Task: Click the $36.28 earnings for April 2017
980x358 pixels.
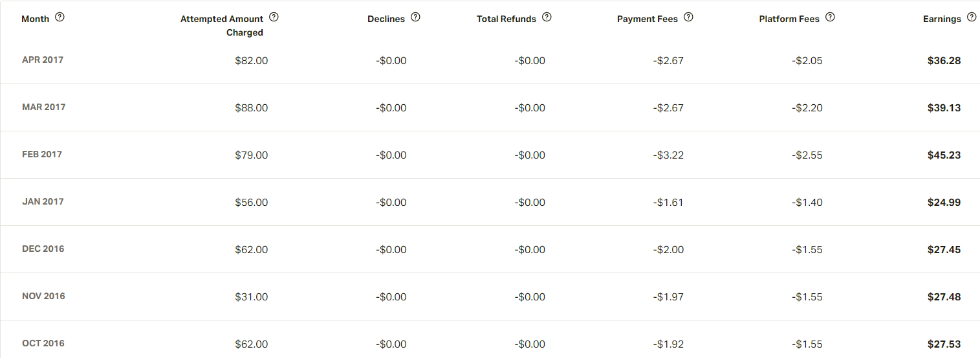Action: [x=944, y=61]
